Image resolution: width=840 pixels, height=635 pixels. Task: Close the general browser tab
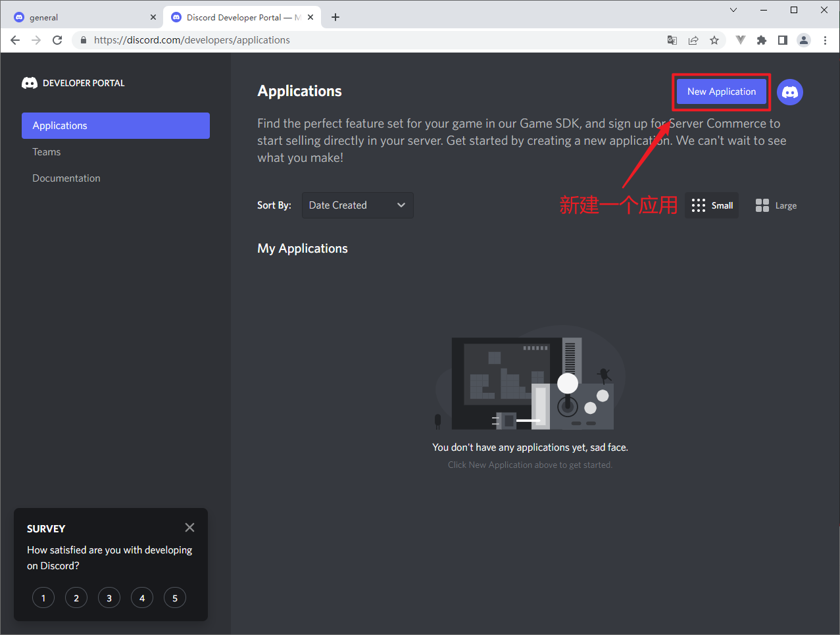(153, 18)
